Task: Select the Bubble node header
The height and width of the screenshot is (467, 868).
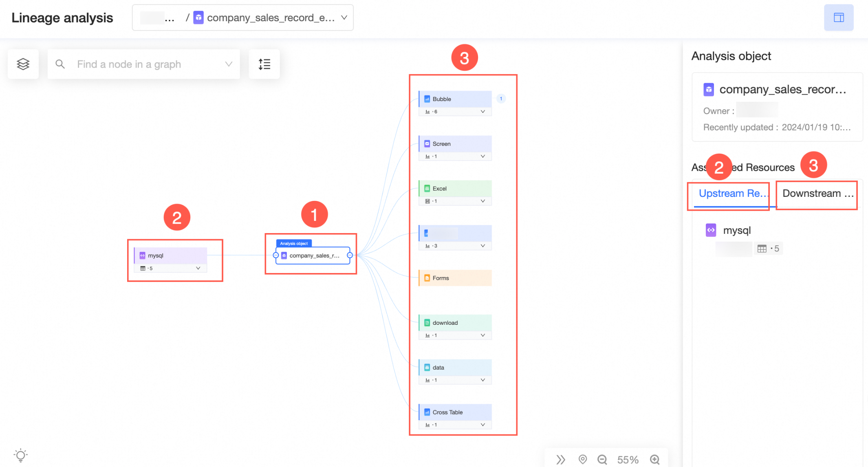Action: click(455, 99)
